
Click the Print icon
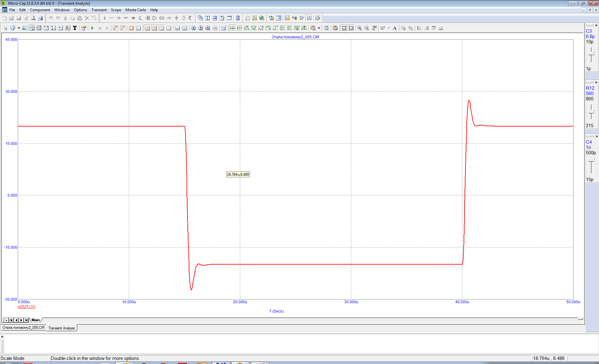[x=40, y=18]
